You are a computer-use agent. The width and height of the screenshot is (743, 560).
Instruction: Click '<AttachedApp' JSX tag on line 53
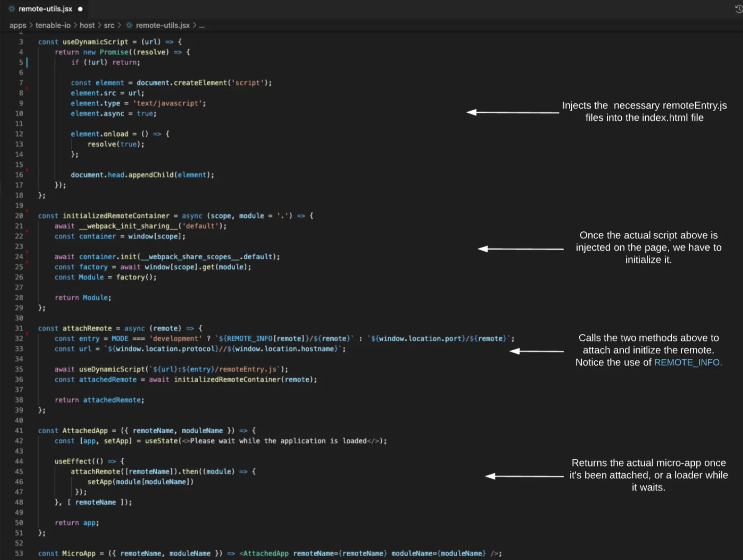(264, 554)
